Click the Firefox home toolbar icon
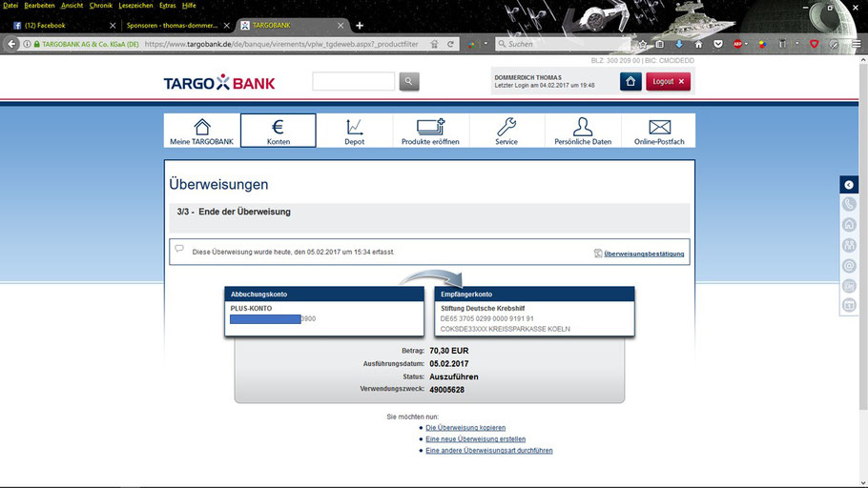This screenshot has width=868, height=488. click(698, 44)
